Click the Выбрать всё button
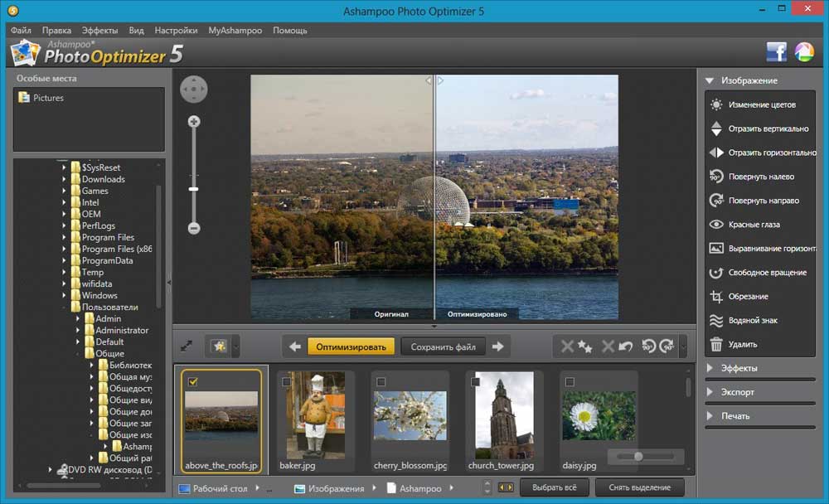Image resolution: width=829 pixels, height=504 pixels. pyautogui.click(x=554, y=487)
